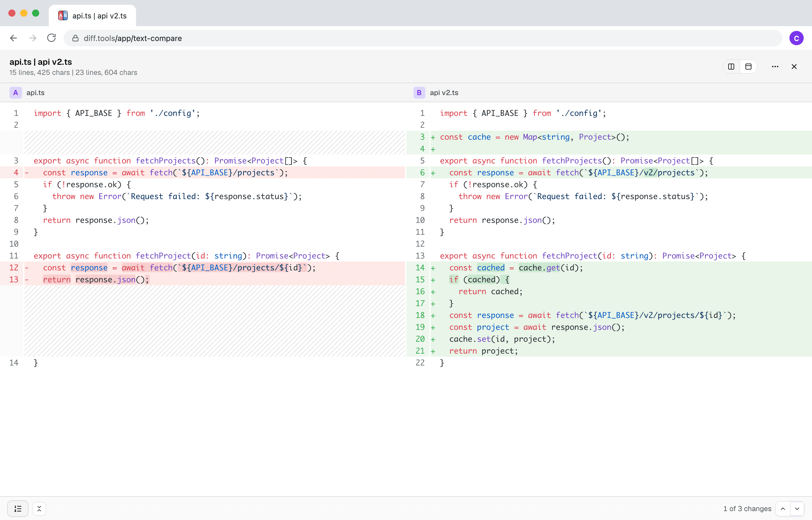This screenshot has height=520, width=812.
Task: Switch to unified inline view
Action: [x=748, y=67]
